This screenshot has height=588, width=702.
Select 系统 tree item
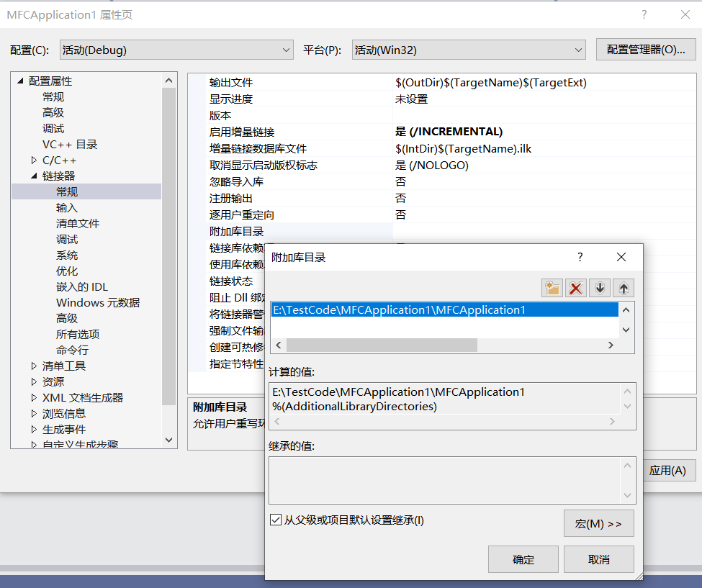[67, 255]
